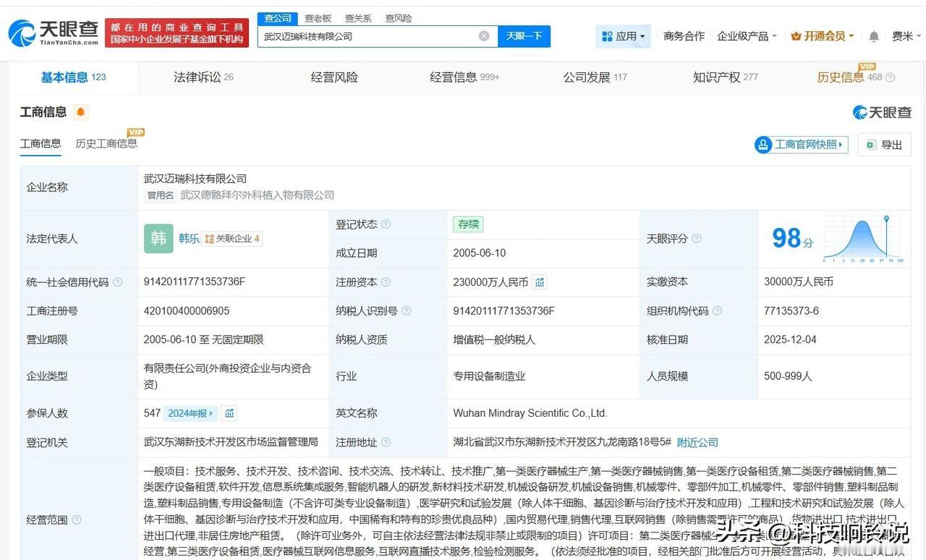Open the 附近公司 link beside registered address
926x560 pixels.
pyautogui.click(x=697, y=442)
